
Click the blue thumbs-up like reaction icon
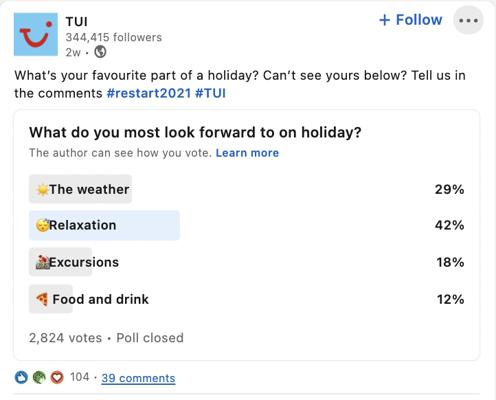pyautogui.click(x=21, y=377)
